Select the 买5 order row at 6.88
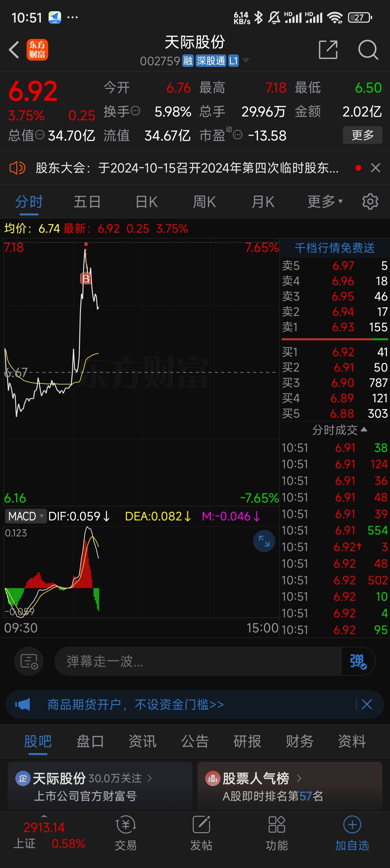The image size is (390, 868). [x=334, y=413]
